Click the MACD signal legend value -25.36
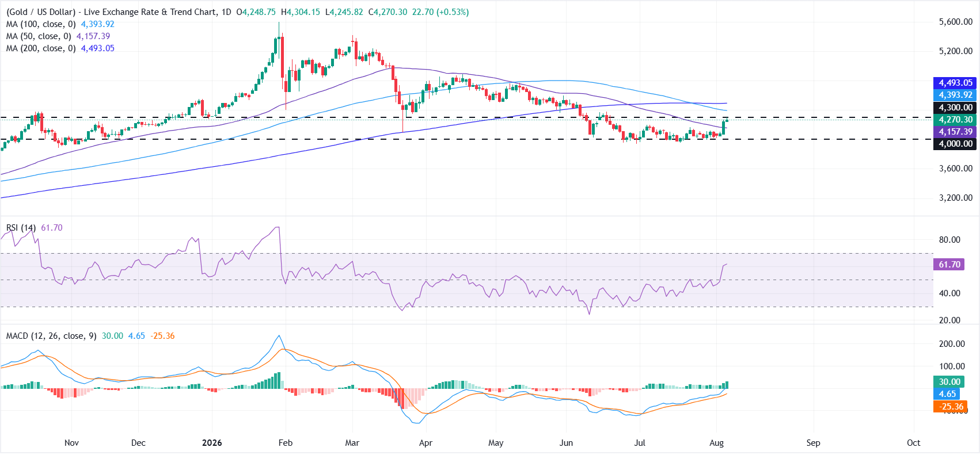Image resolution: width=980 pixels, height=455 pixels. click(x=162, y=336)
